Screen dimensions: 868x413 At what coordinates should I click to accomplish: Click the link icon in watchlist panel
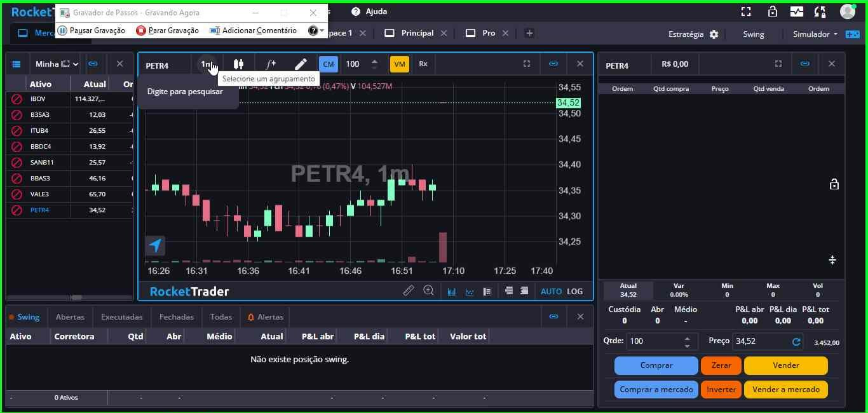click(93, 64)
